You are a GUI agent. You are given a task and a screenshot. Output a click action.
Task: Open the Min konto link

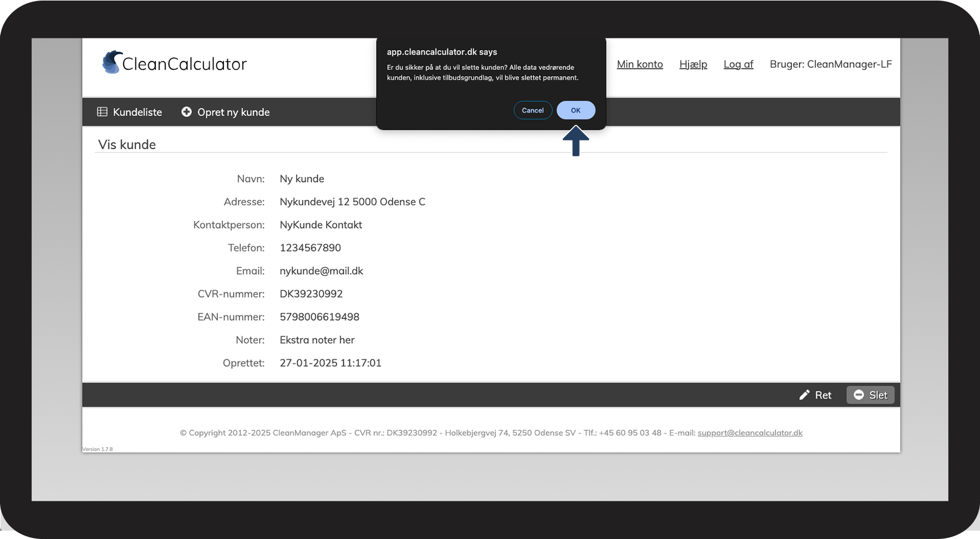tap(639, 64)
